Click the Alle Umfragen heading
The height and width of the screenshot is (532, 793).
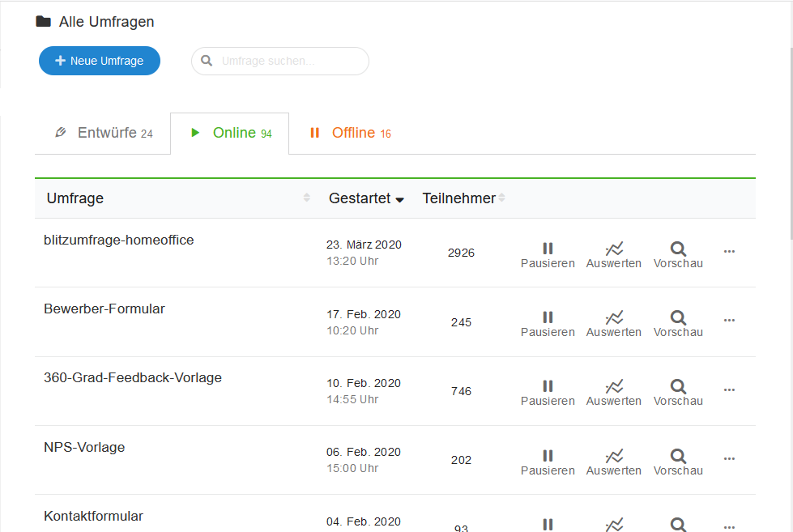pos(107,22)
